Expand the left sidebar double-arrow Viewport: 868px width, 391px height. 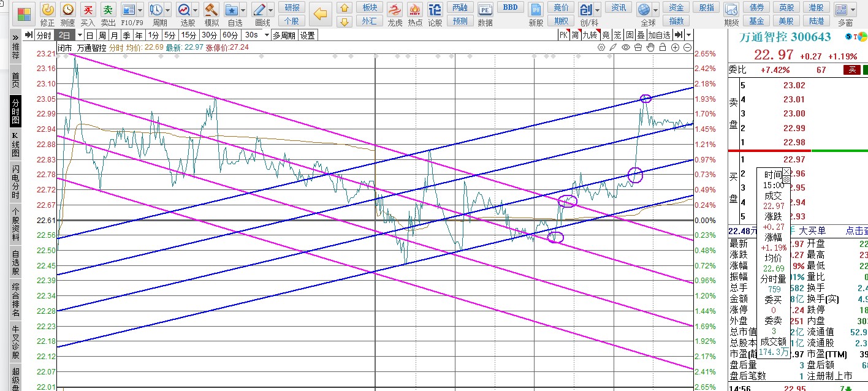click(x=15, y=37)
